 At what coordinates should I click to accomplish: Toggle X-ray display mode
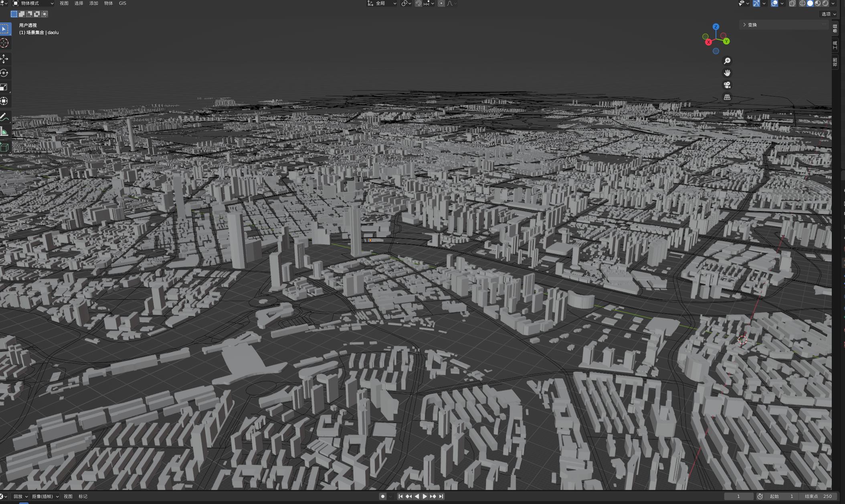pos(792,3)
